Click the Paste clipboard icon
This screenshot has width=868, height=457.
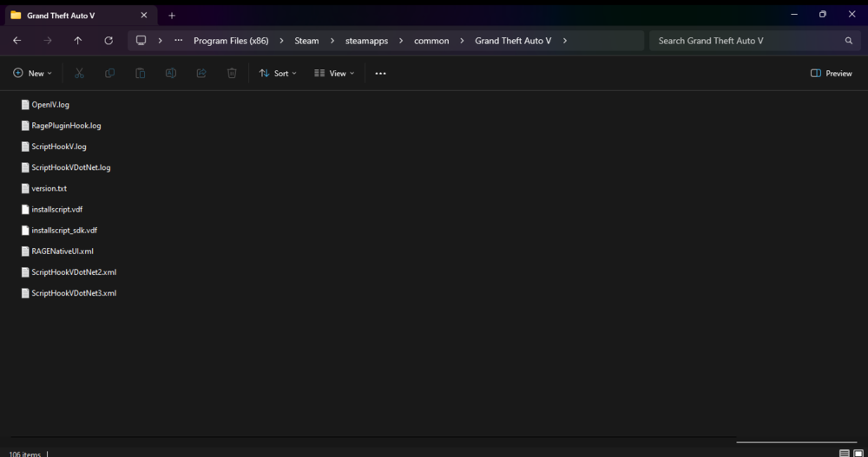pyautogui.click(x=140, y=73)
